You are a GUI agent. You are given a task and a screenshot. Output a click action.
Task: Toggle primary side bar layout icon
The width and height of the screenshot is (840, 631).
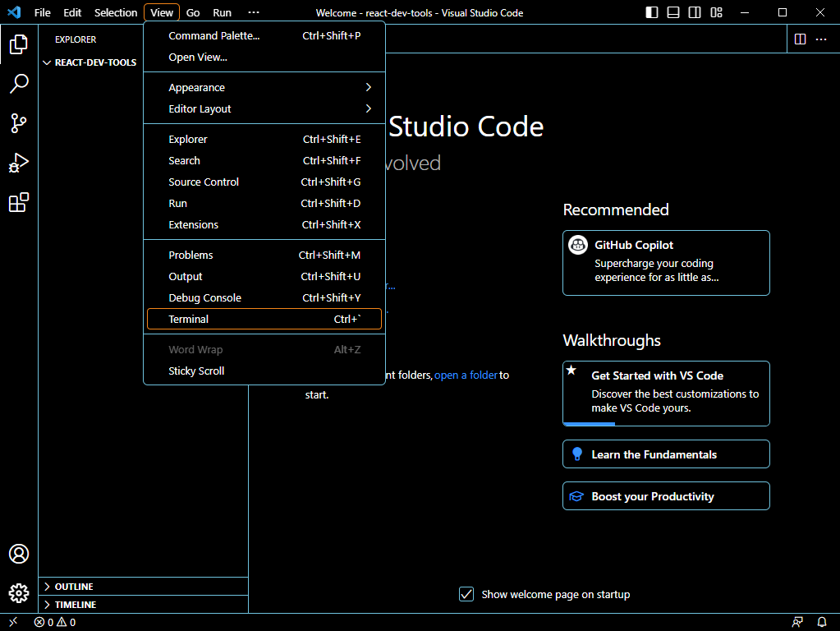[x=652, y=12]
